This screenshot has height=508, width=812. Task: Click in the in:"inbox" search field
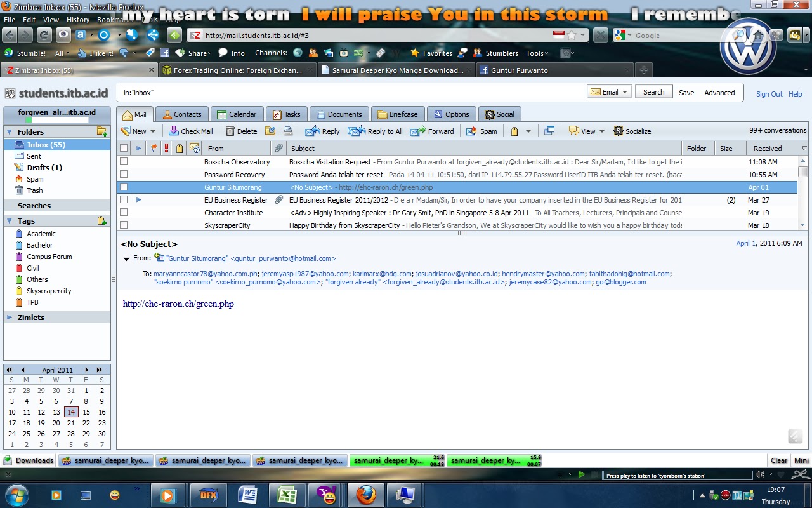pos(352,93)
